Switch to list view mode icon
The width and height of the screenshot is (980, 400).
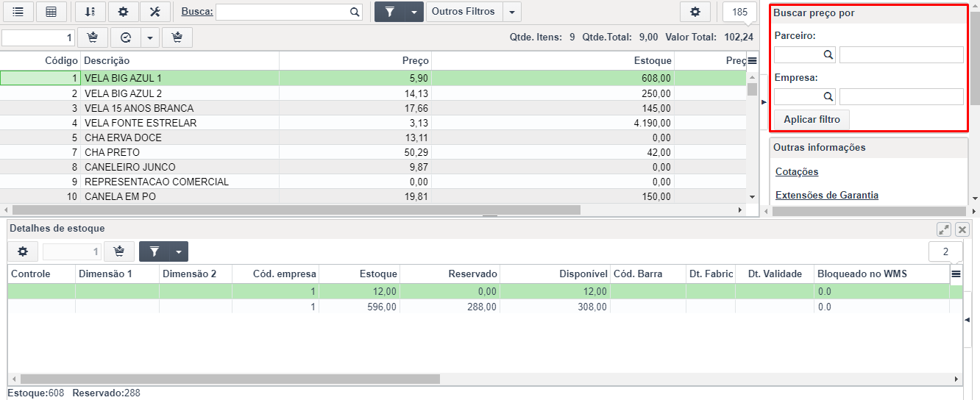tap(18, 12)
